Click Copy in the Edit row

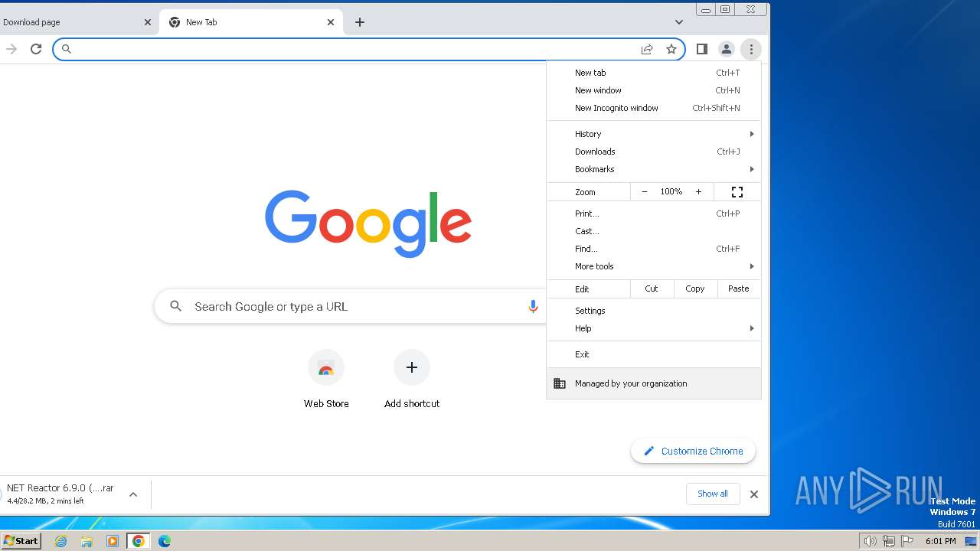(x=695, y=289)
